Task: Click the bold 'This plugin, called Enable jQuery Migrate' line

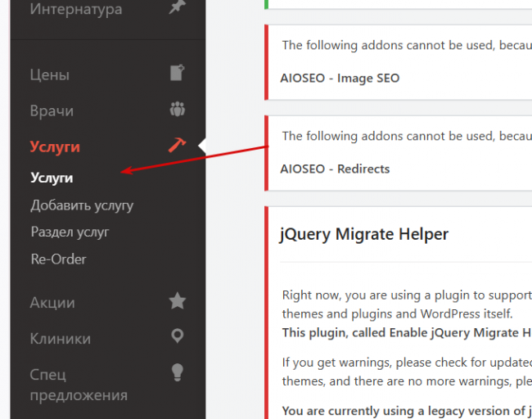Action: pos(407,333)
